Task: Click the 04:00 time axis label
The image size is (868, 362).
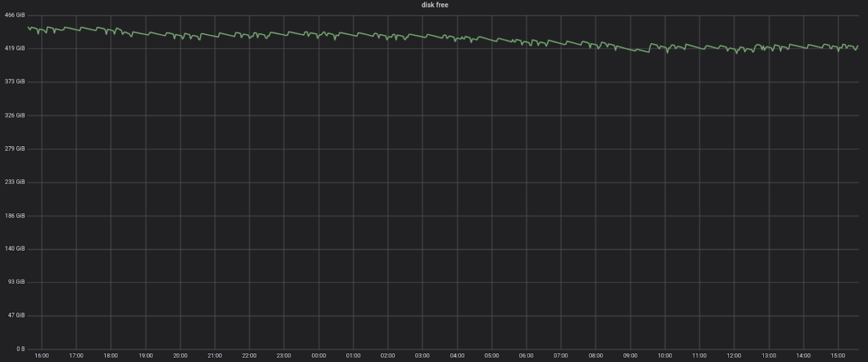Action: (457, 356)
